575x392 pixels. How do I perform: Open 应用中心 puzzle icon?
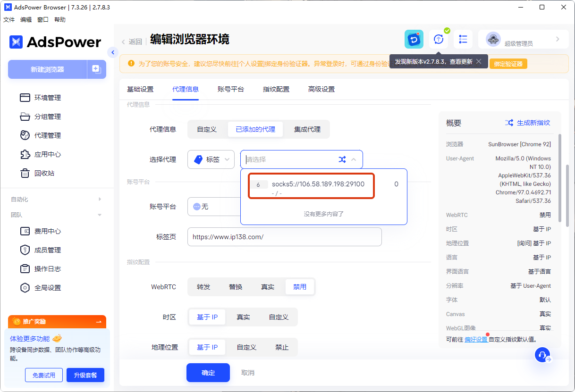click(25, 154)
